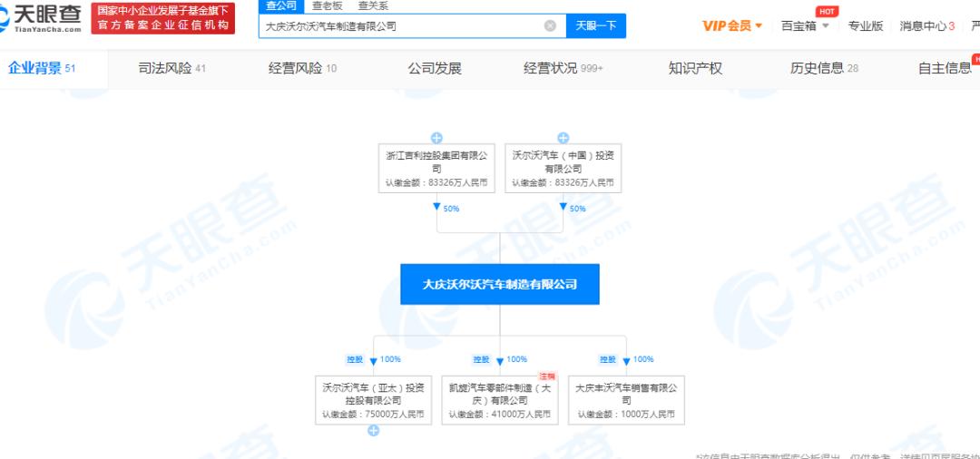Image resolution: width=980 pixels, height=459 pixels.
Task: Open 消息中心 notifications
Action: (x=926, y=26)
